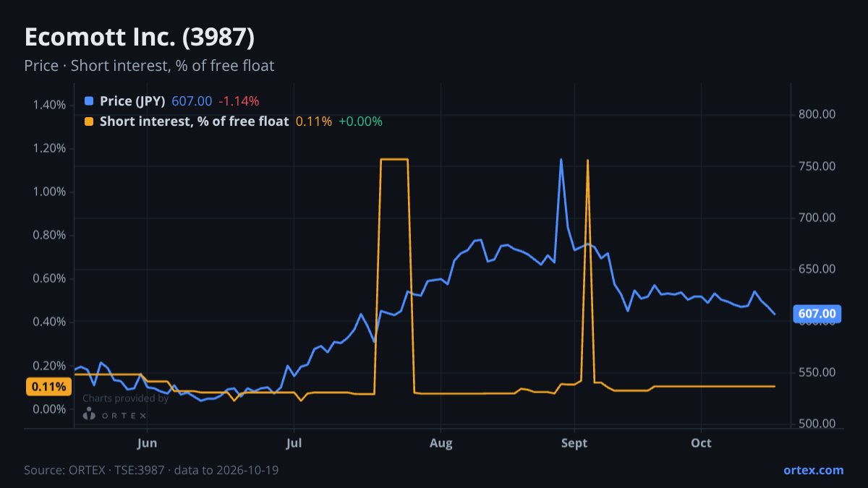
Task: Click the orange 0.11% axis tag
Action: (x=49, y=387)
